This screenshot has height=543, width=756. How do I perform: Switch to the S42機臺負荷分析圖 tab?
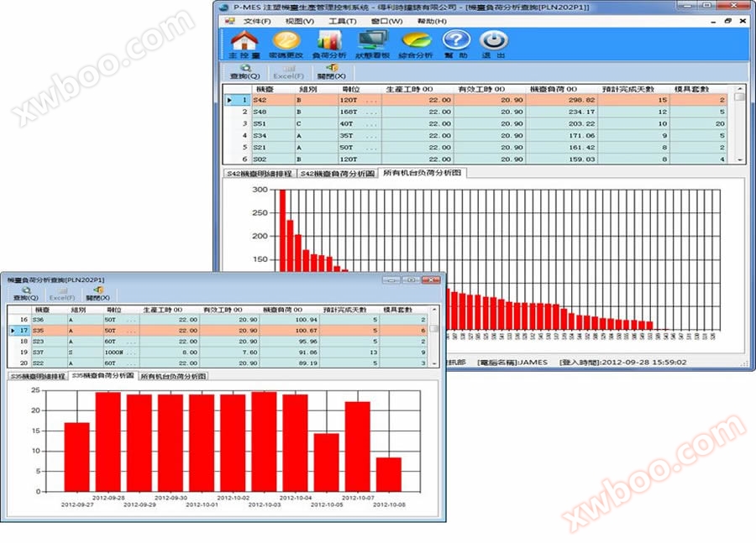(335, 173)
